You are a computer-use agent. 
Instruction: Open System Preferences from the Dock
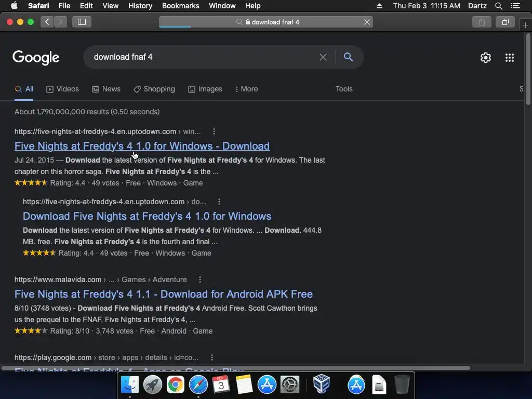coord(290,384)
